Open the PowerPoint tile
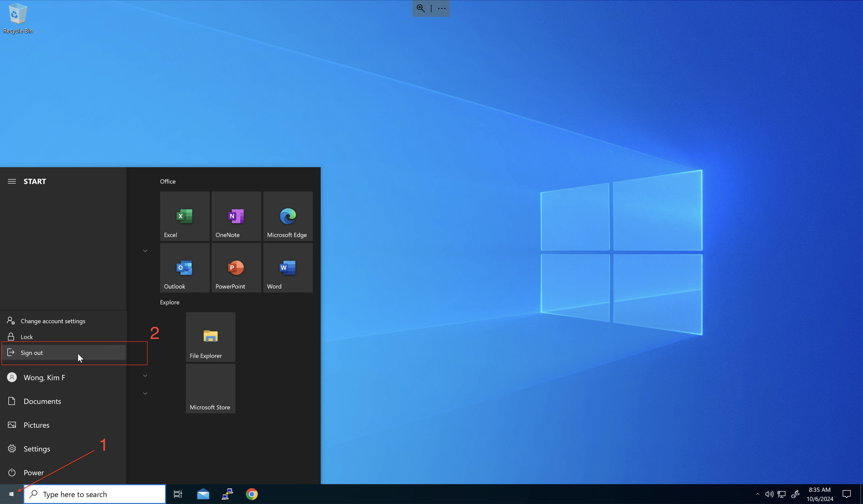 click(x=236, y=268)
